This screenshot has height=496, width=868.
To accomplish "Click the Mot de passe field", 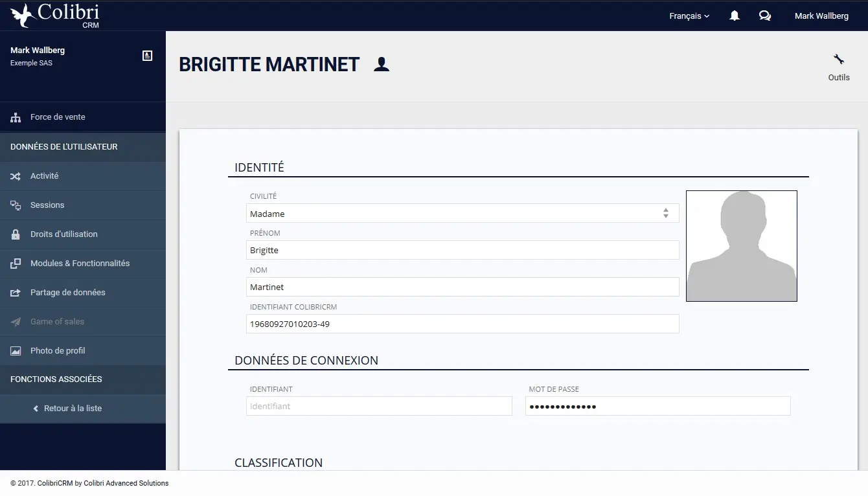I will click(658, 406).
